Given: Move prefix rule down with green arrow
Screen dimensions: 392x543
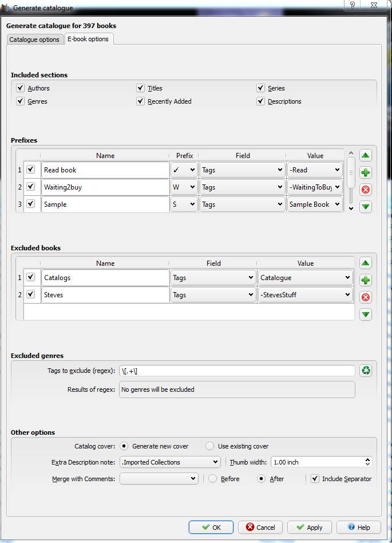Looking at the screenshot, I should pyautogui.click(x=365, y=207).
